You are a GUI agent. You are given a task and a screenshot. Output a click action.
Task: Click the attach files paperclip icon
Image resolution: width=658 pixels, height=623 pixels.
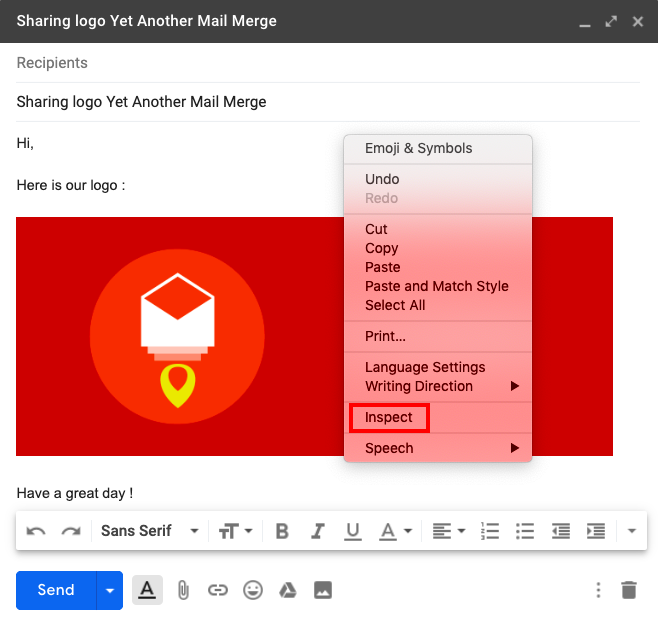pos(183,590)
